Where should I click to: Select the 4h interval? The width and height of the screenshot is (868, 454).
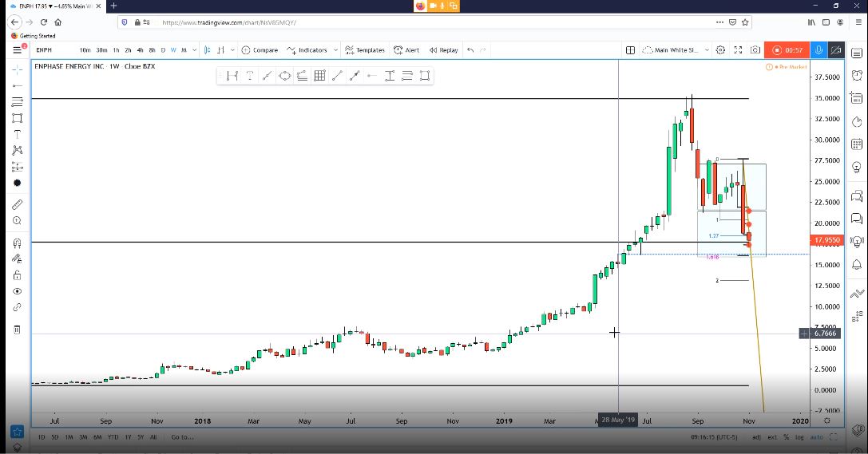(140, 49)
